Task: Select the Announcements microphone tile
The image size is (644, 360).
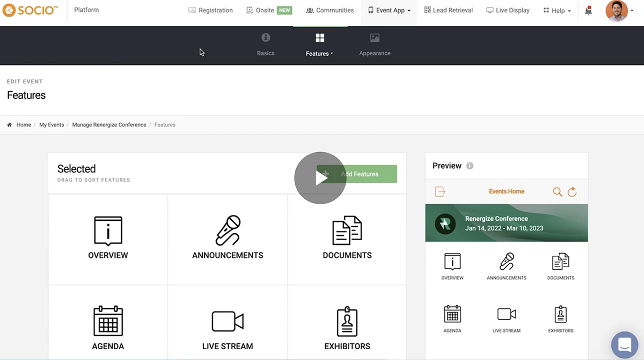Action: coord(228,239)
